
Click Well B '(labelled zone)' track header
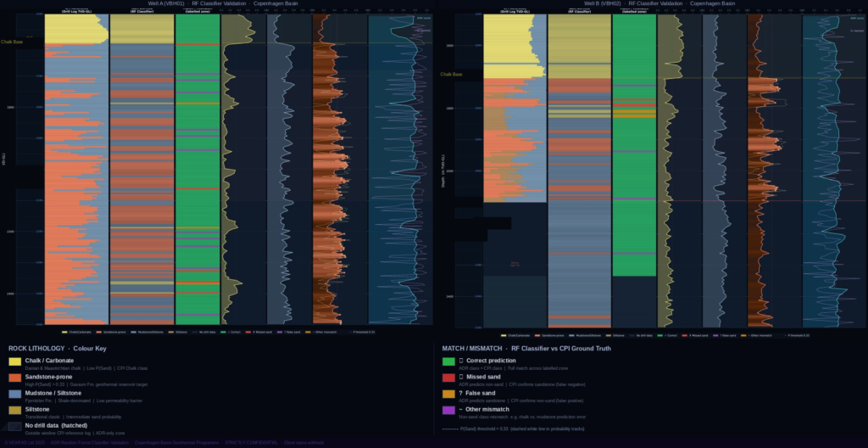(634, 11)
